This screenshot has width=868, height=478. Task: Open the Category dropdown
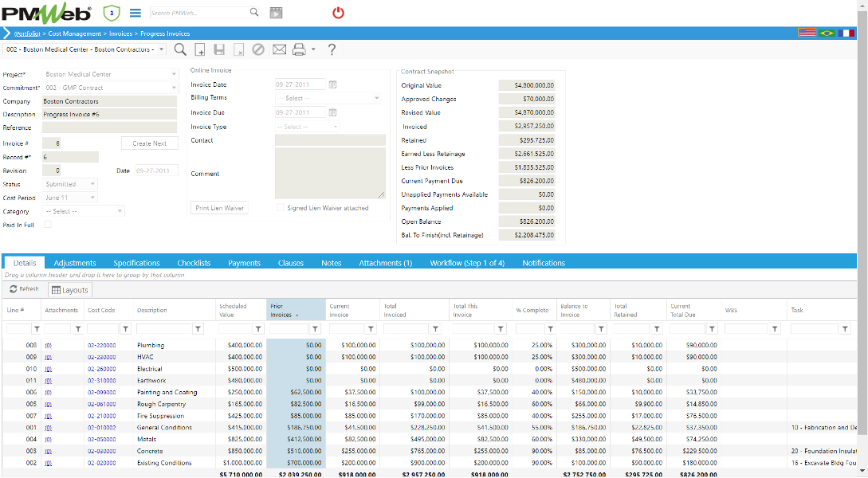coord(120,211)
